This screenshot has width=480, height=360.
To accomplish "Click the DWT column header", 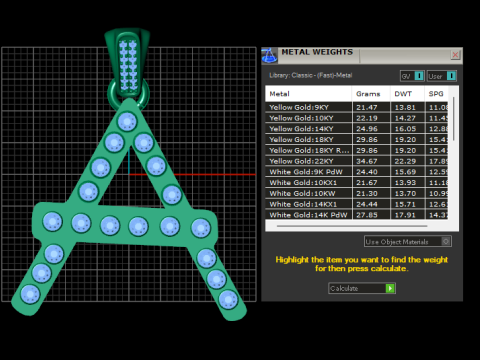I will (x=407, y=94).
